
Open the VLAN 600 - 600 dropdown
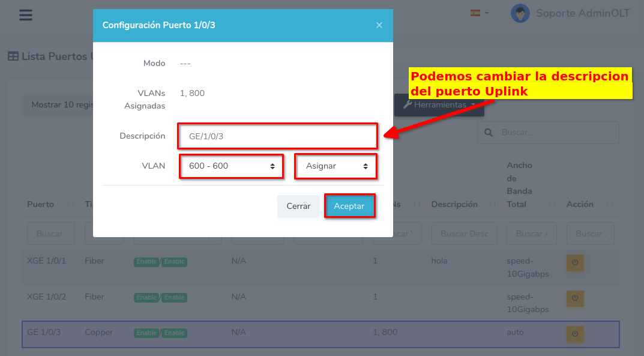click(x=231, y=166)
